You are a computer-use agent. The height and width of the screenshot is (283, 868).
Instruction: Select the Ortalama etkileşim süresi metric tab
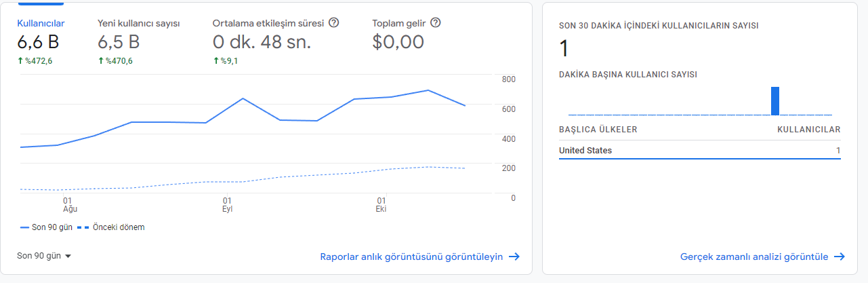point(268,23)
